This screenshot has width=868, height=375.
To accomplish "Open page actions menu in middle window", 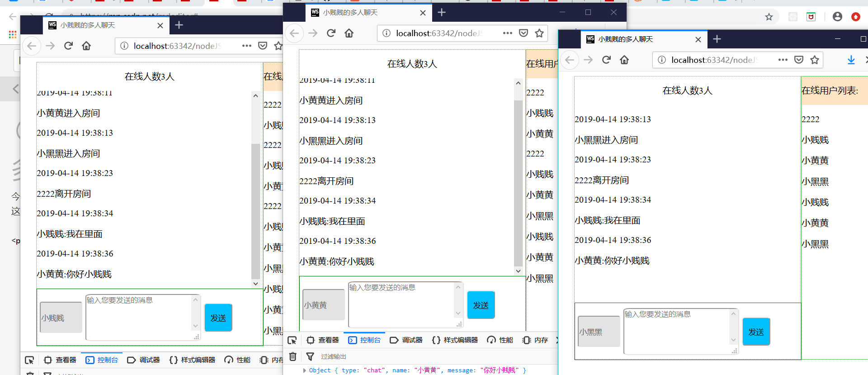I will click(508, 33).
